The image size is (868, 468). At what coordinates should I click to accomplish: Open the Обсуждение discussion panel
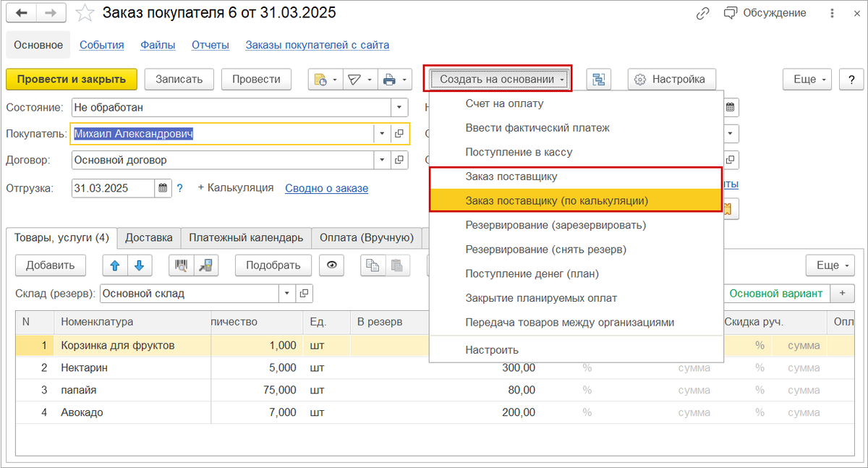coord(765,13)
